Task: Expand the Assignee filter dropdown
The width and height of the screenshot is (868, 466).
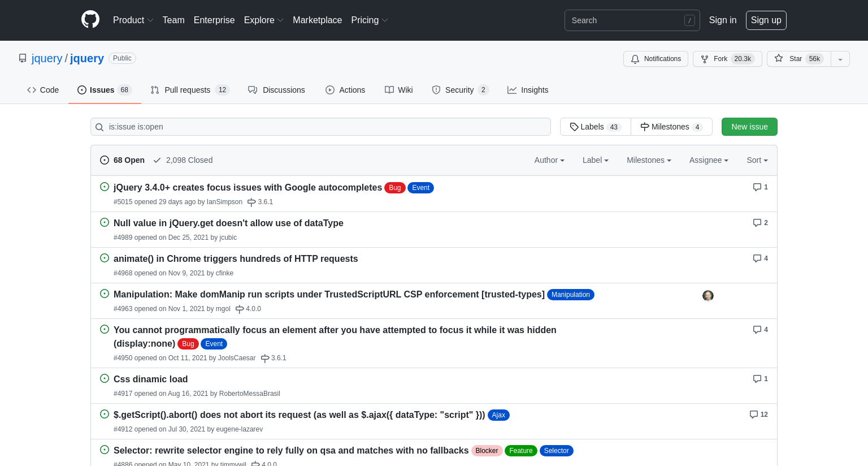Action: [709, 160]
